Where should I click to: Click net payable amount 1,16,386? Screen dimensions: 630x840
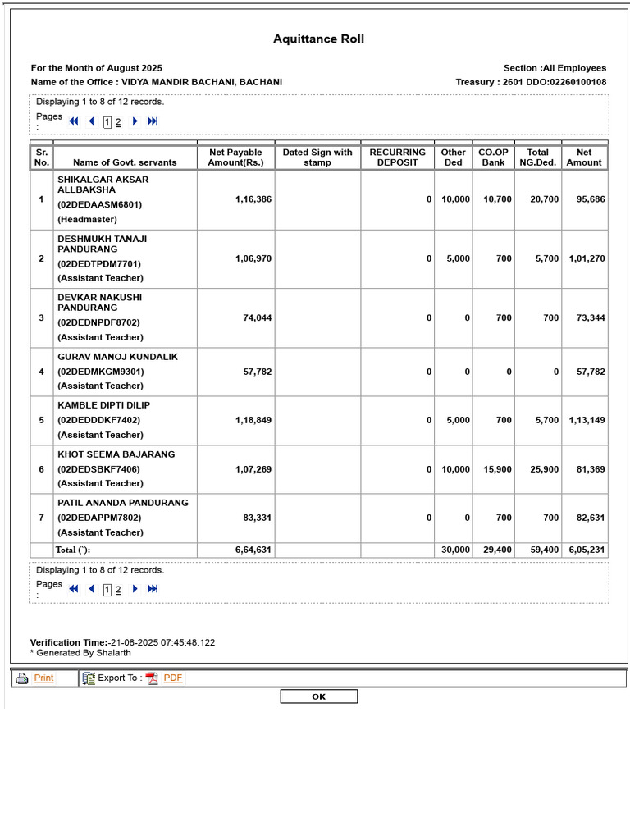(253, 199)
